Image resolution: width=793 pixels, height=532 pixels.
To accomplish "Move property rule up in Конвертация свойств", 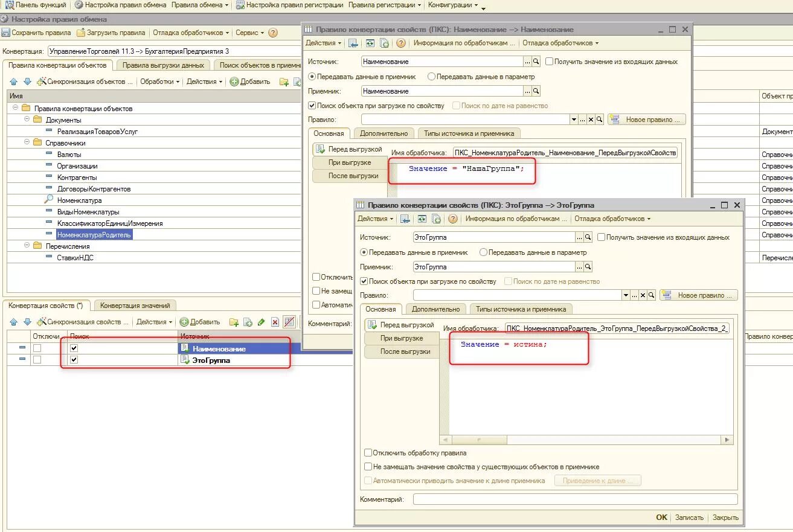I will 14,322.
